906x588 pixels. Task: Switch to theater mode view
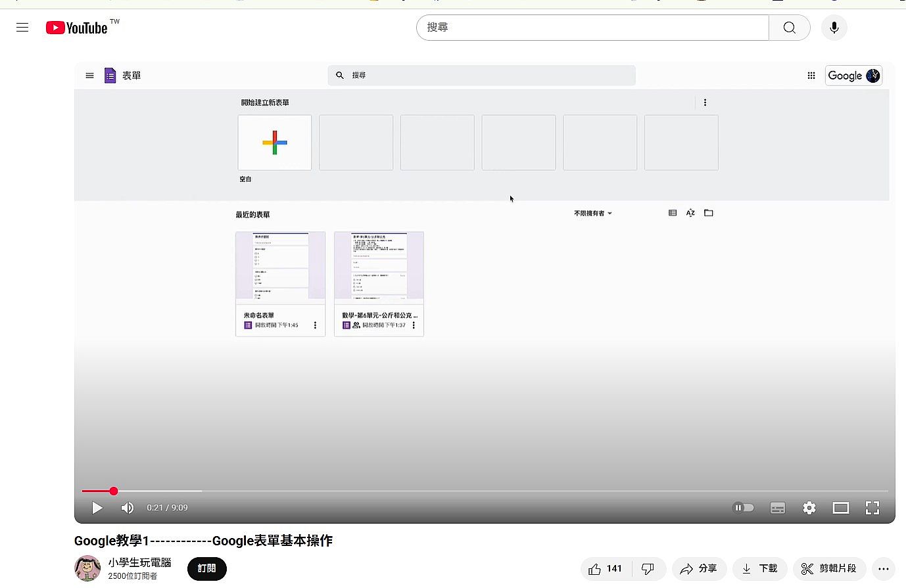tap(841, 508)
